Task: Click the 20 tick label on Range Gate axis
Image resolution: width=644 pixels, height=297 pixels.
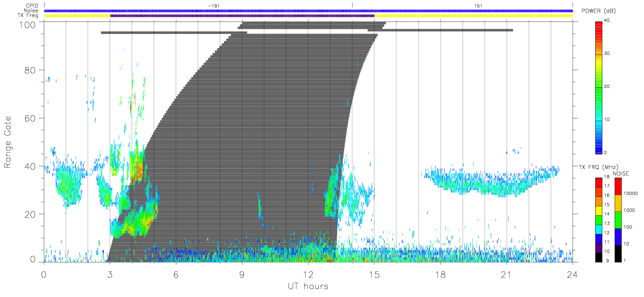Action: (x=30, y=214)
